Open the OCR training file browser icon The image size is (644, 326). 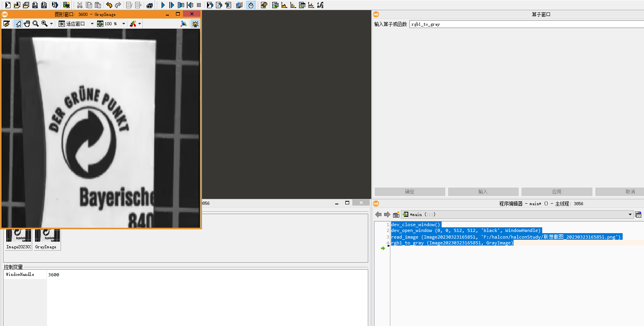coord(320,5)
